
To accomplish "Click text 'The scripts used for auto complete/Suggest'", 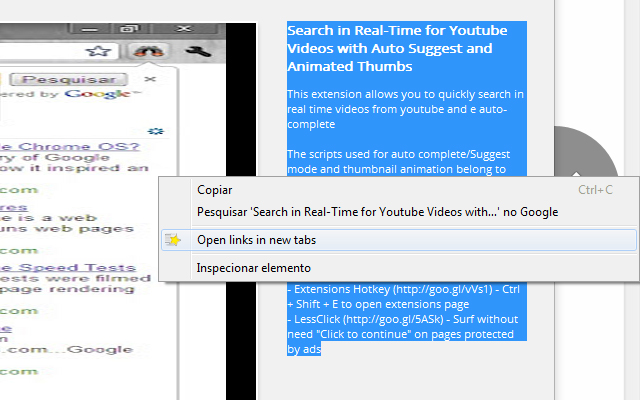I will coord(398,154).
